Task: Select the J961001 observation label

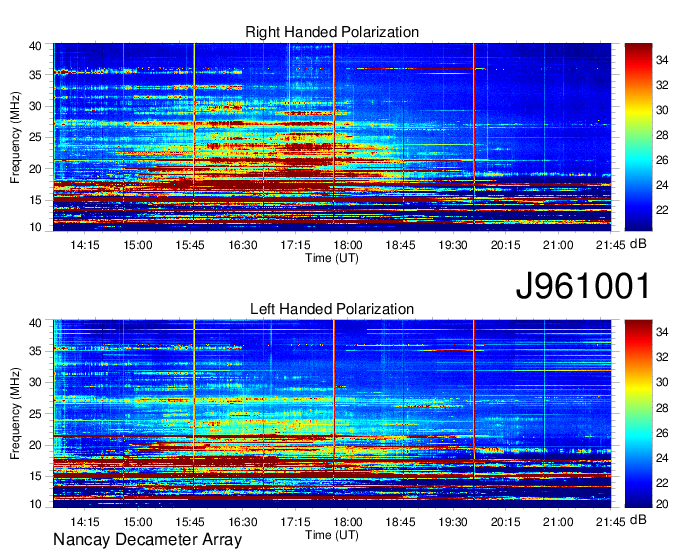Action: point(582,286)
